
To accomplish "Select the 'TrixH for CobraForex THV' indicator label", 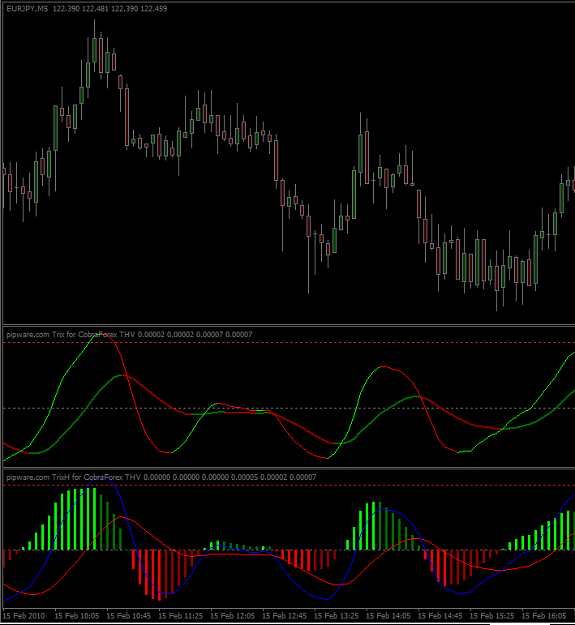I will (96, 477).
